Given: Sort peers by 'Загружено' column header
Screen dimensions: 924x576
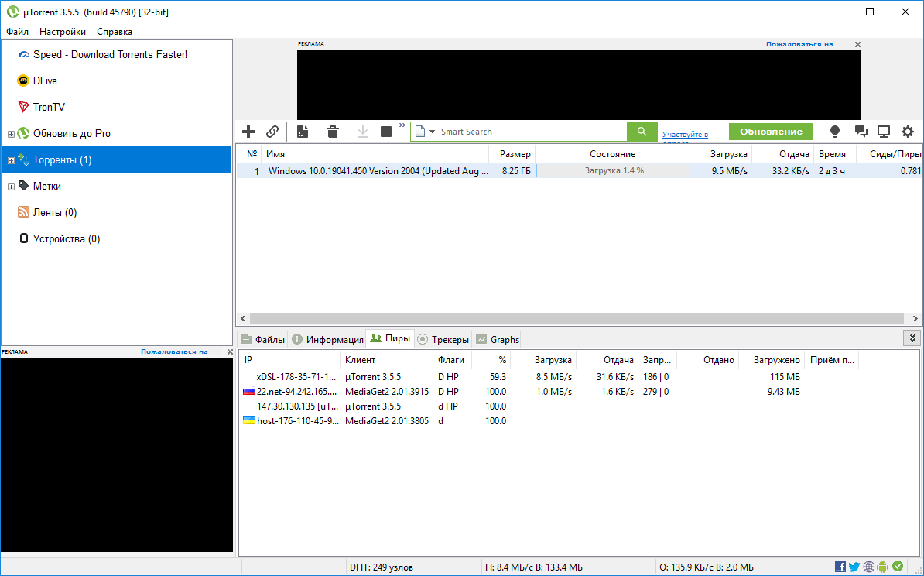Looking at the screenshot, I should pyautogui.click(x=771, y=360).
